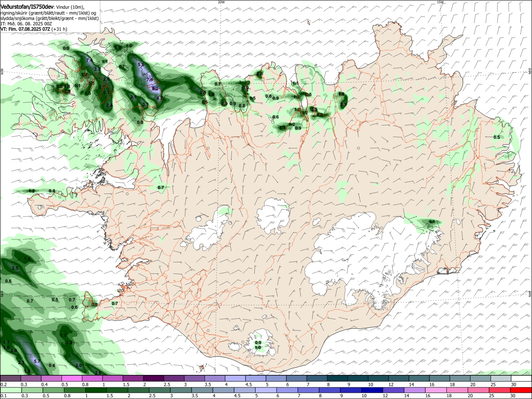
Task: Click the Vatnajökull white glacier area
Action: [366, 258]
